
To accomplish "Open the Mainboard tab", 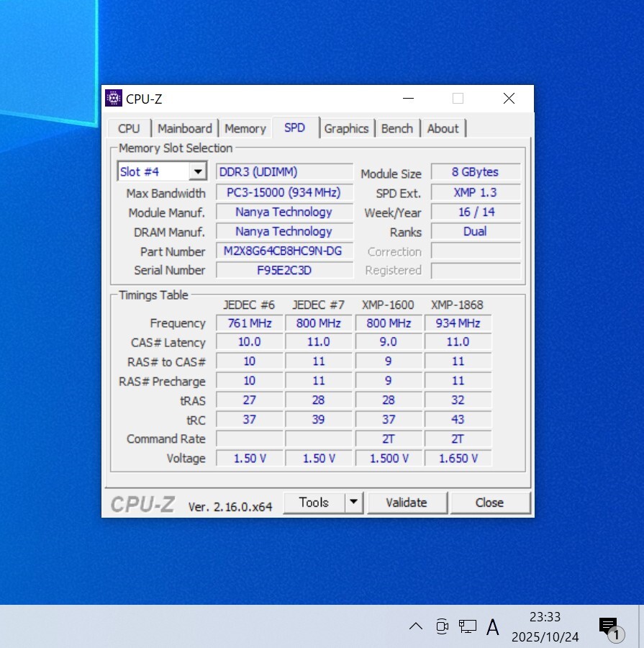I will 184,128.
